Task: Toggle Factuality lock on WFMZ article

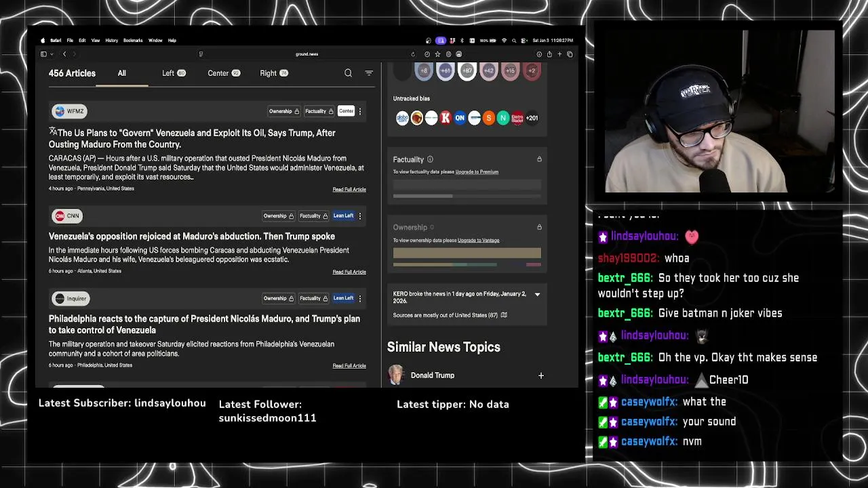Action: coord(319,111)
